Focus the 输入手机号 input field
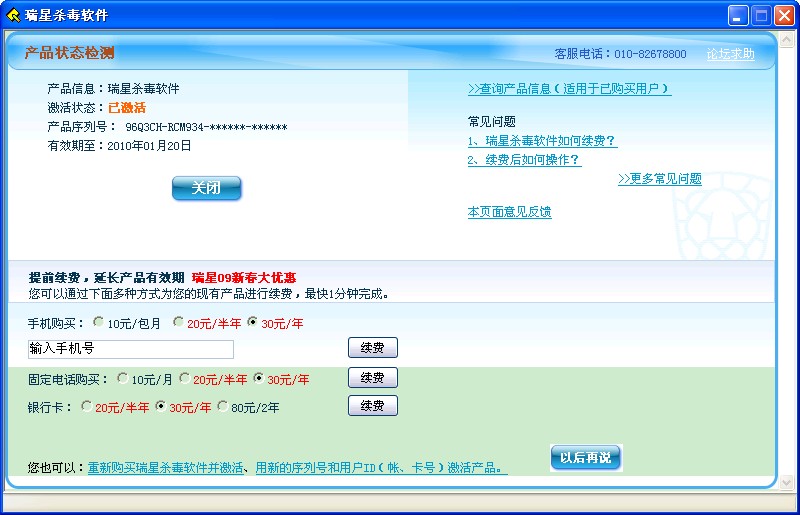800x515 pixels. point(131,349)
